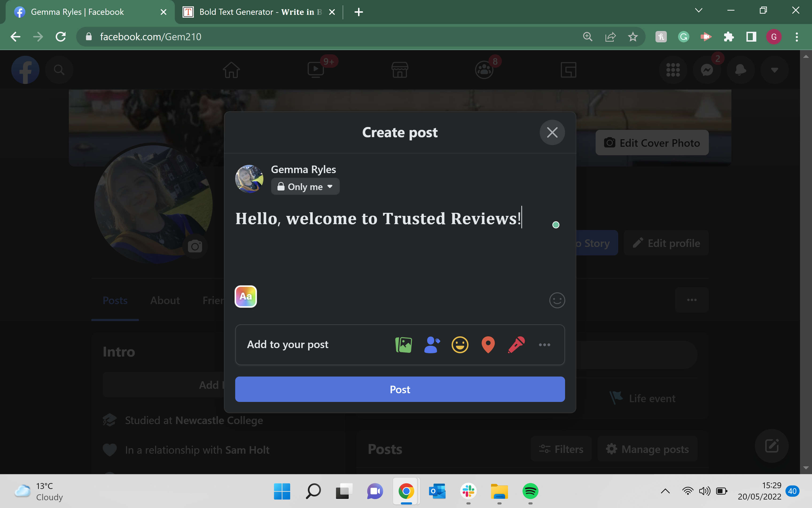This screenshot has height=508, width=812.
Task: Open the Extensions puzzle menu
Action: (x=728, y=37)
